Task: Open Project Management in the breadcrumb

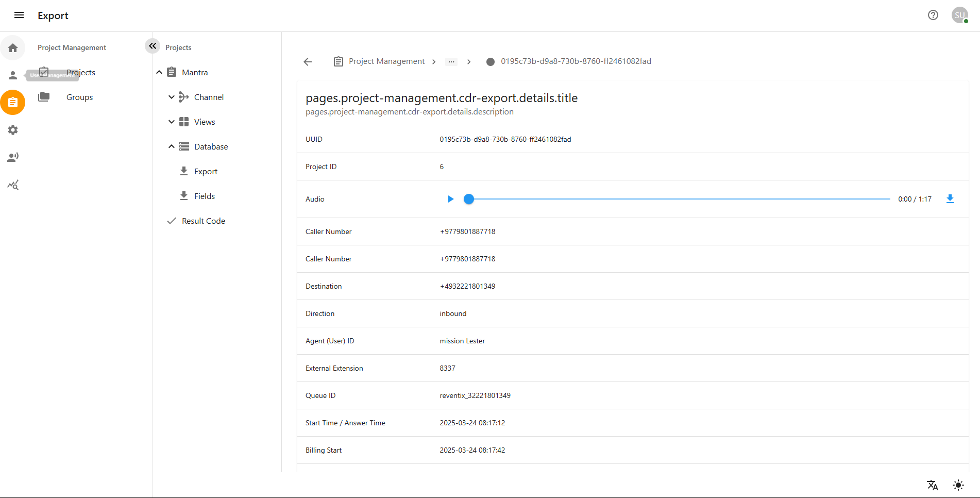Action: (x=386, y=61)
